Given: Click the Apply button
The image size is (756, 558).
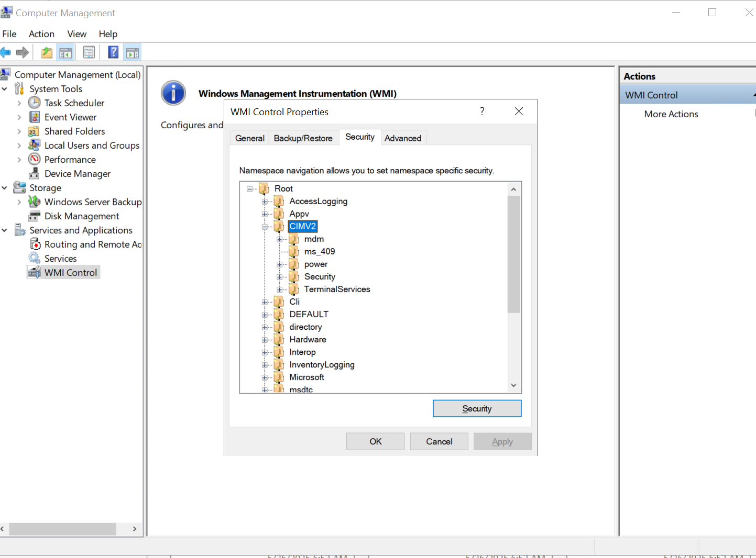Looking at the screenshot, I should 502,441.
